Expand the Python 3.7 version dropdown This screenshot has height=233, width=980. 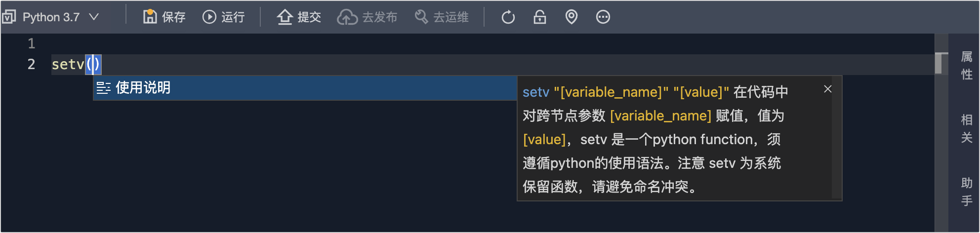93,17
